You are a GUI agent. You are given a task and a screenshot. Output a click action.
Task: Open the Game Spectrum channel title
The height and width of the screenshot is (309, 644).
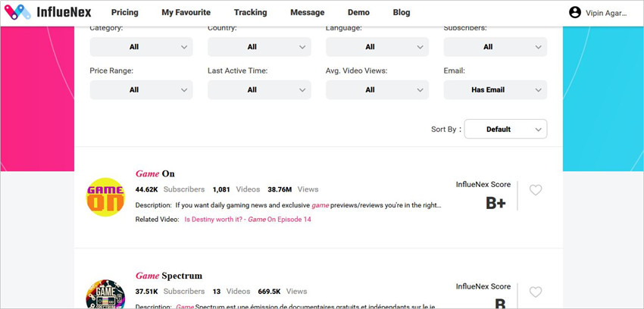point(169,276)
